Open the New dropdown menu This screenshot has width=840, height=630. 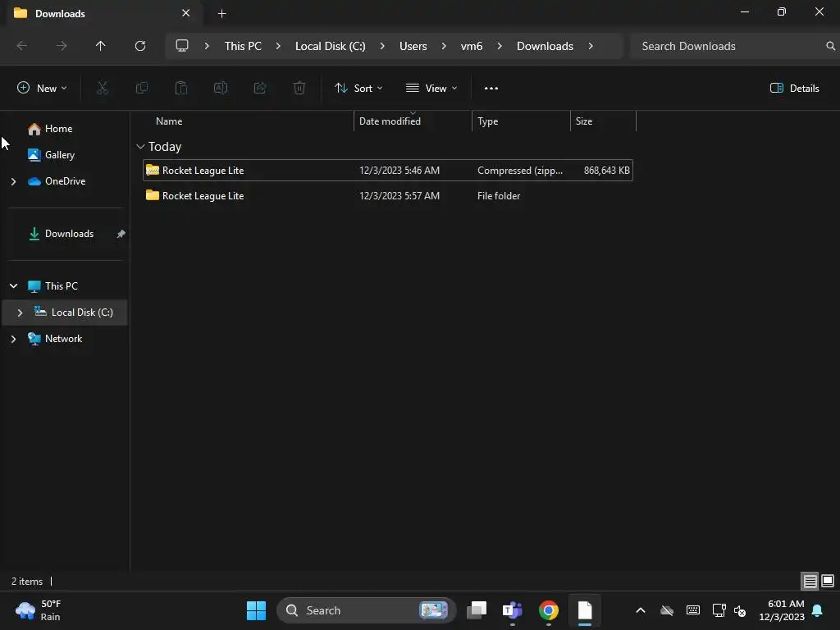42,89
